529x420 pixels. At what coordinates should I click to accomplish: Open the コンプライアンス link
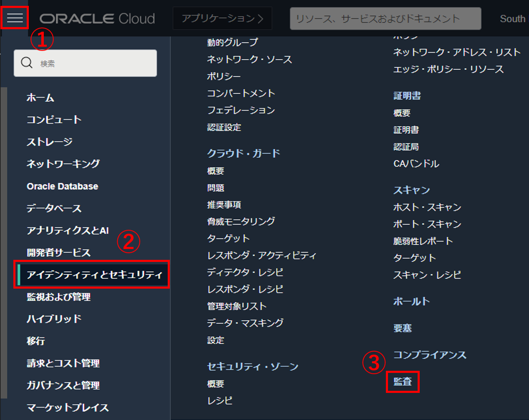430,355
